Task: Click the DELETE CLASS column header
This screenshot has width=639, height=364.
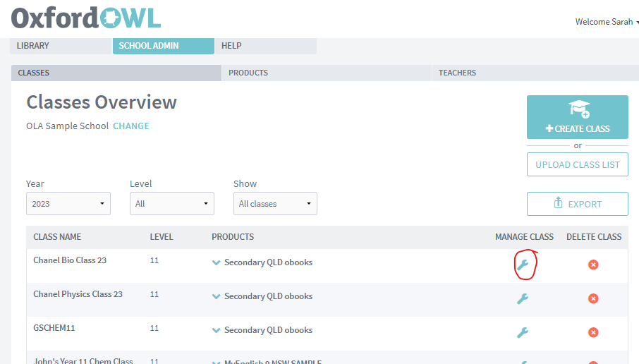Action: pyautogui.click(x=594, y=237)
